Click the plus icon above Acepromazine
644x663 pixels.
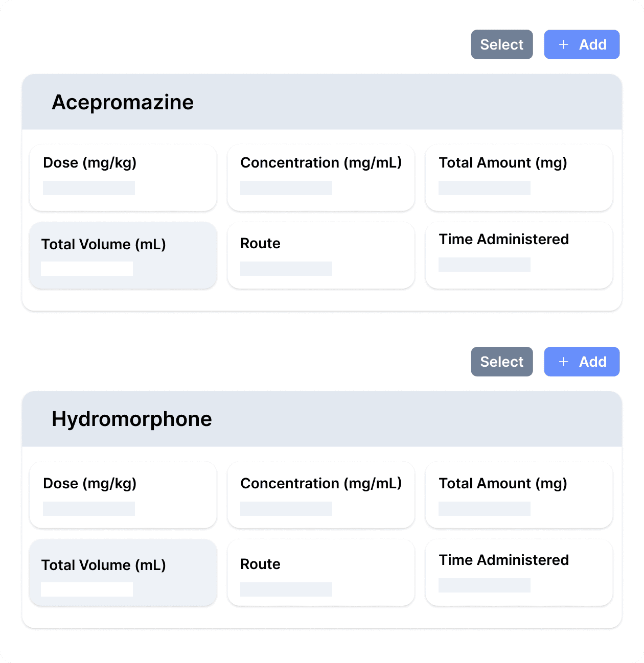[x=563, y=45]
